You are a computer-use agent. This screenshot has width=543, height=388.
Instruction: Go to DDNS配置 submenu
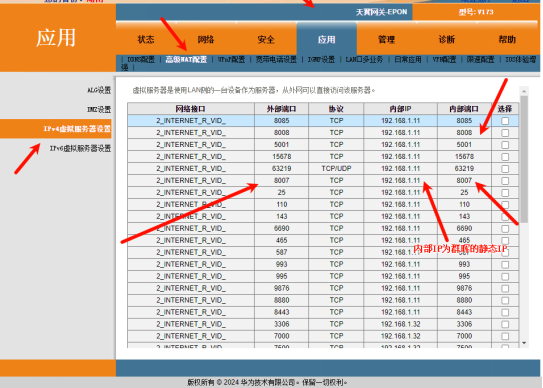click(141, 59)
